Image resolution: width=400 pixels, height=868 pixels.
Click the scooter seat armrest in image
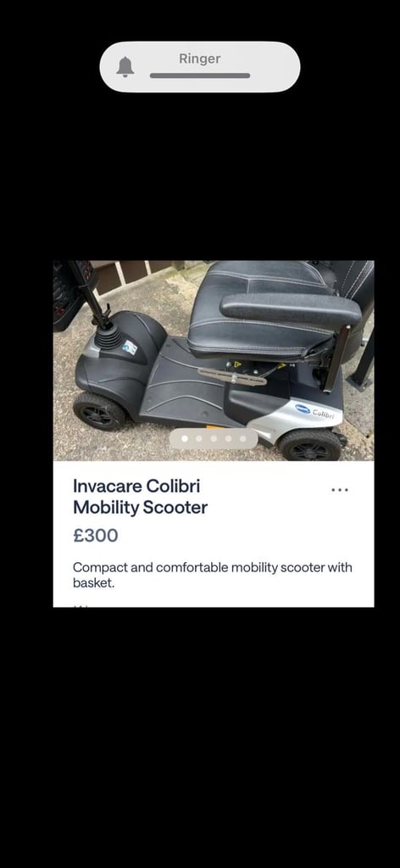tap(291, 309)
